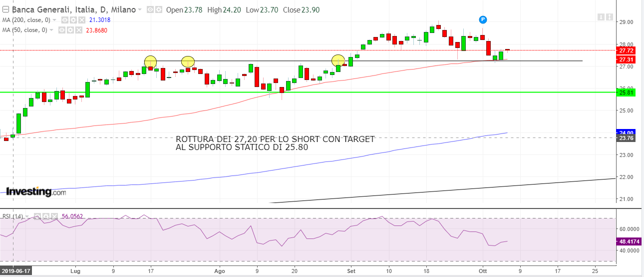The image size is (644, 277).
Task: Select the green 25.81 price label
Action: tap(626, 92)
